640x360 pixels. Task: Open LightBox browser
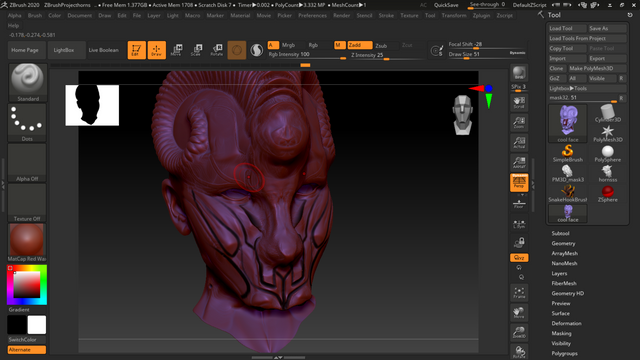pyautogui.click(x=67, y=50)
